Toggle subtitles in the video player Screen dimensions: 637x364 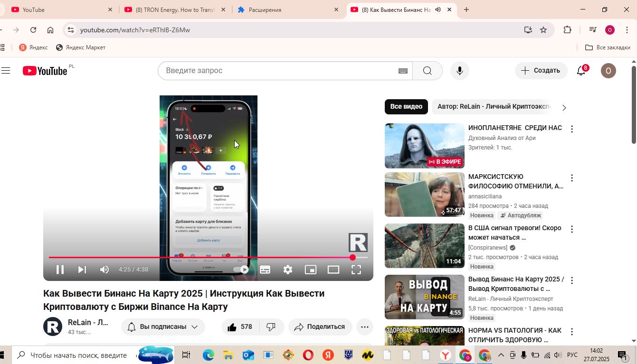(x=265, y=270)
